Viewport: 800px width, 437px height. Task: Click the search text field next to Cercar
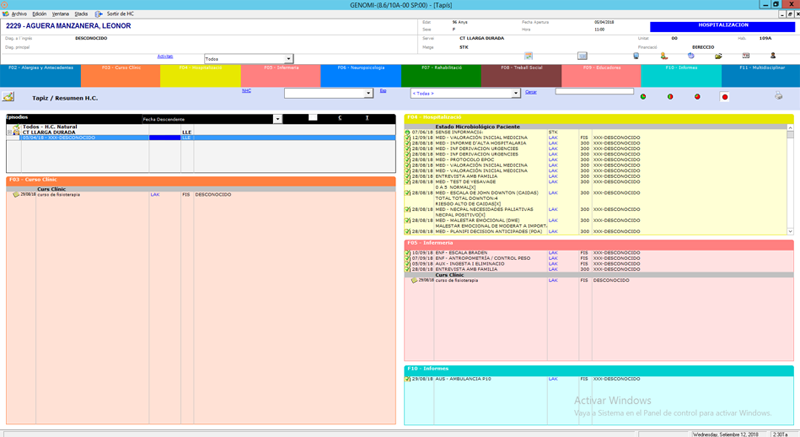coord(594,91)
